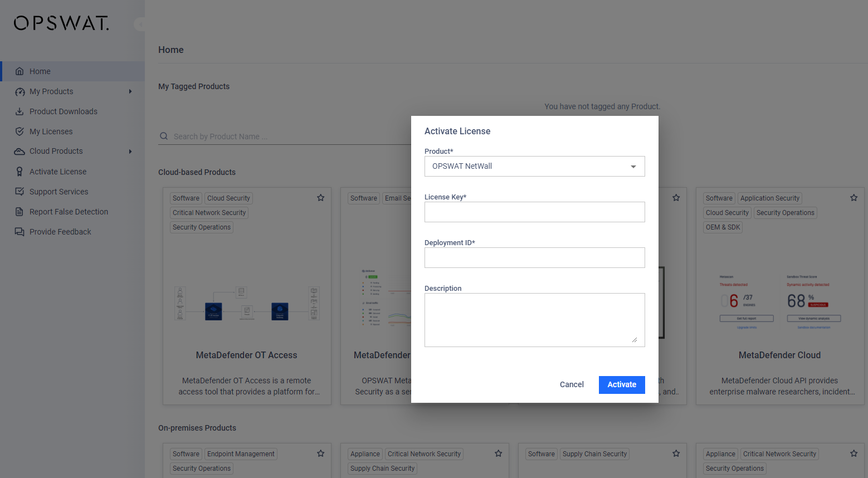Click Cloud Security tag on OT Access card
This screenshot has height=478, width=868.
(x=228, y=198)
